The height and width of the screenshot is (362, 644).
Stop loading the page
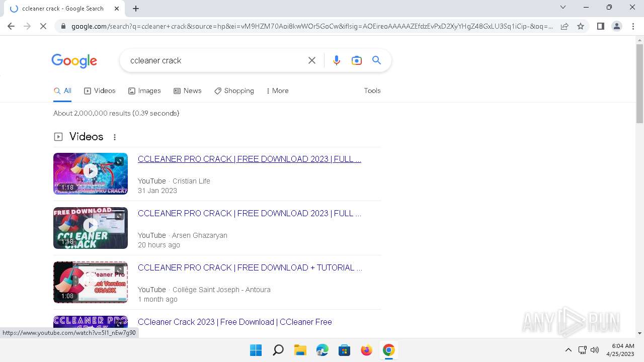(x=43, y=26)
